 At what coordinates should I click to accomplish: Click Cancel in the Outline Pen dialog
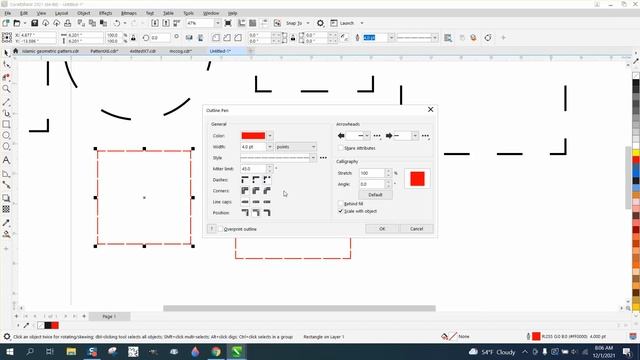point(416,229)
